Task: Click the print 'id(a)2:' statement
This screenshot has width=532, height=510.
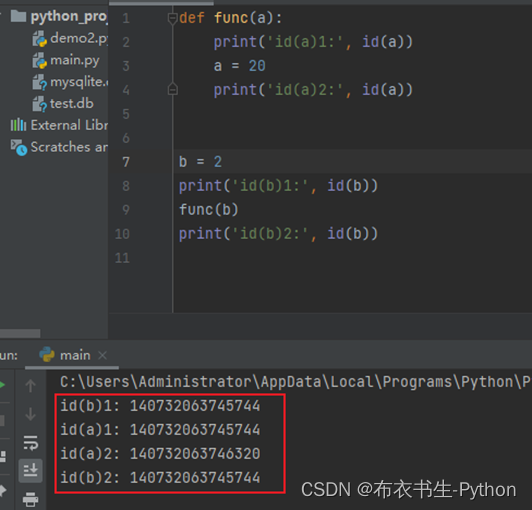Action: (x=313, y=90)
